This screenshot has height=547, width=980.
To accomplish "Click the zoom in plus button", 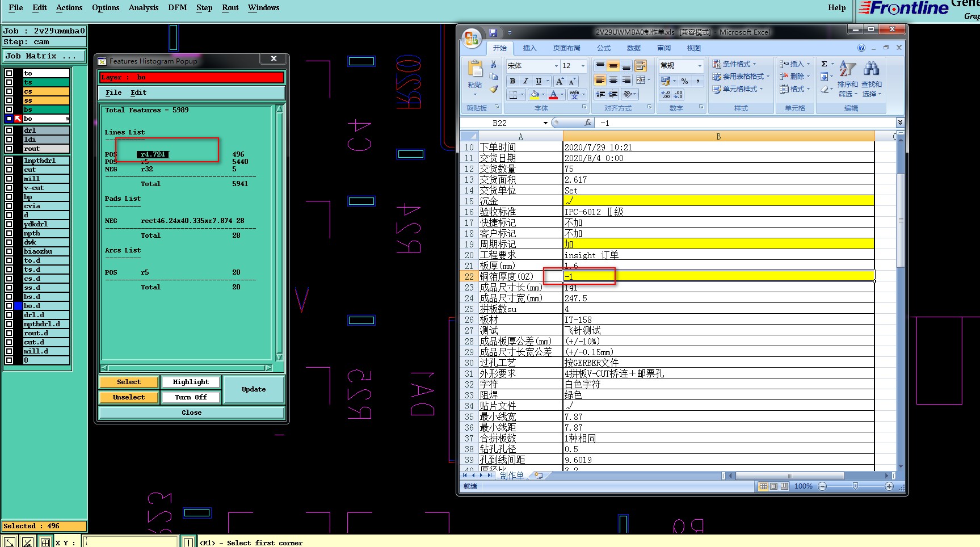I will point(889,486).
